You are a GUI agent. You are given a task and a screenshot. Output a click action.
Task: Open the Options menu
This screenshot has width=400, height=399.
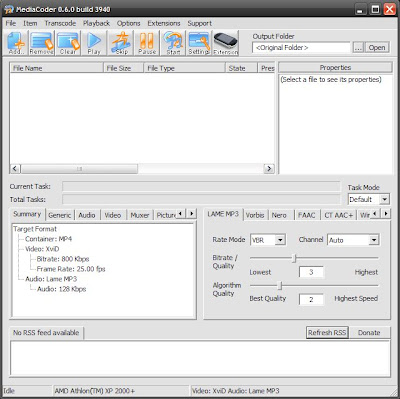pos(128,23)
